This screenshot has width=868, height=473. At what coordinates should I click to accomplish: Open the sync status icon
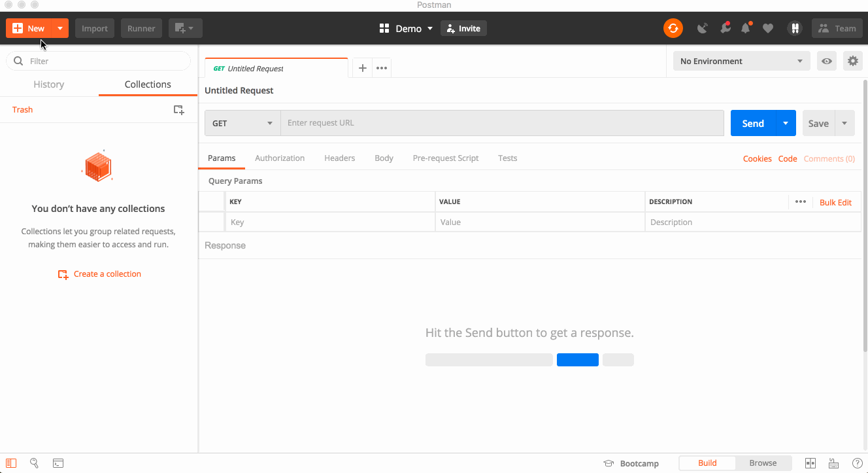[673, 28]
